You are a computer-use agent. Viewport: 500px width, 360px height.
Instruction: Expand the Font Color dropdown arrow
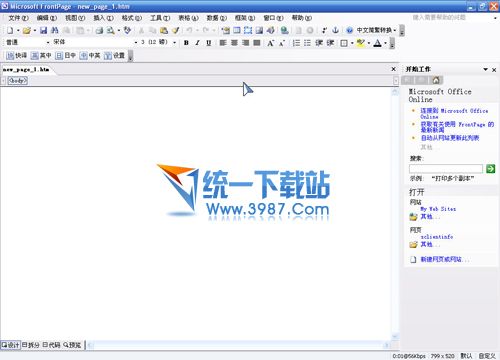(385, 43)
